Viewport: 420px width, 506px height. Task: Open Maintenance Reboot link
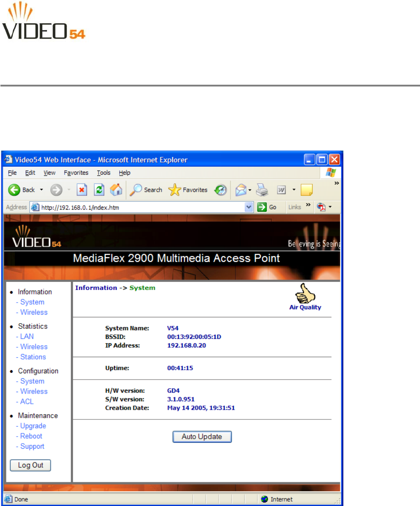(31, 436)
